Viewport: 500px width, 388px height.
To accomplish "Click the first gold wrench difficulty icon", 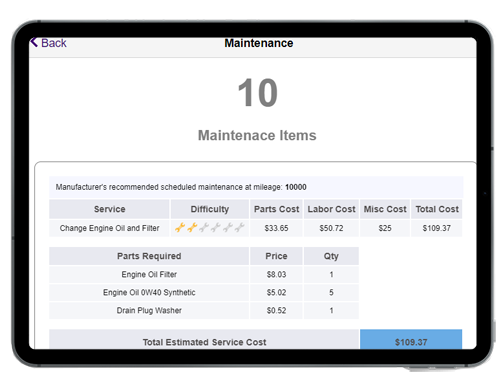I will (x=180, y=228).
